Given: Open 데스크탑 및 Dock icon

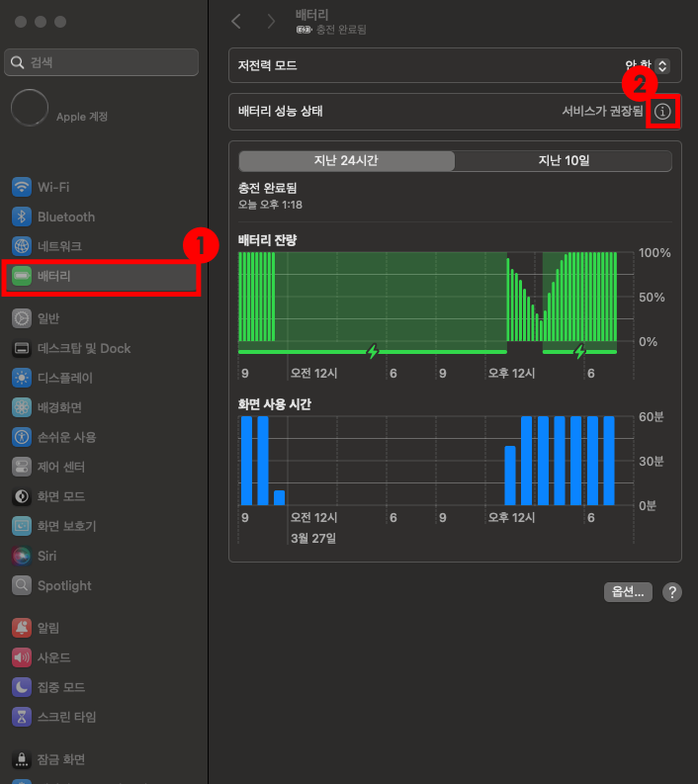Looking at the screenshot, I should (22, 348).
